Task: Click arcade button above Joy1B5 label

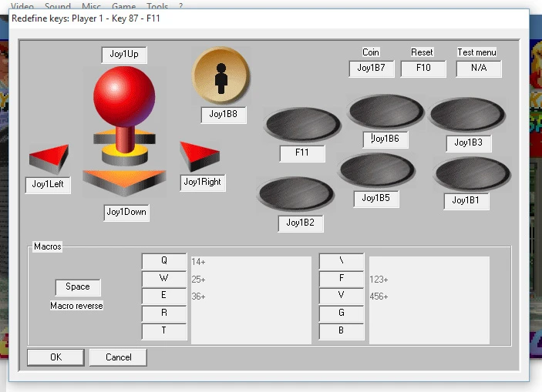Action: [x=377, y=170]
